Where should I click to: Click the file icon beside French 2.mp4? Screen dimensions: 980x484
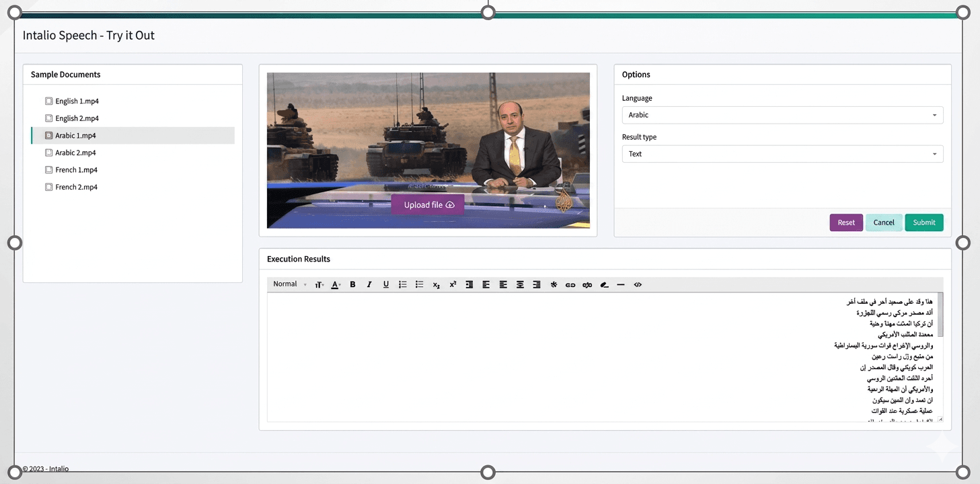click(48, 187)
